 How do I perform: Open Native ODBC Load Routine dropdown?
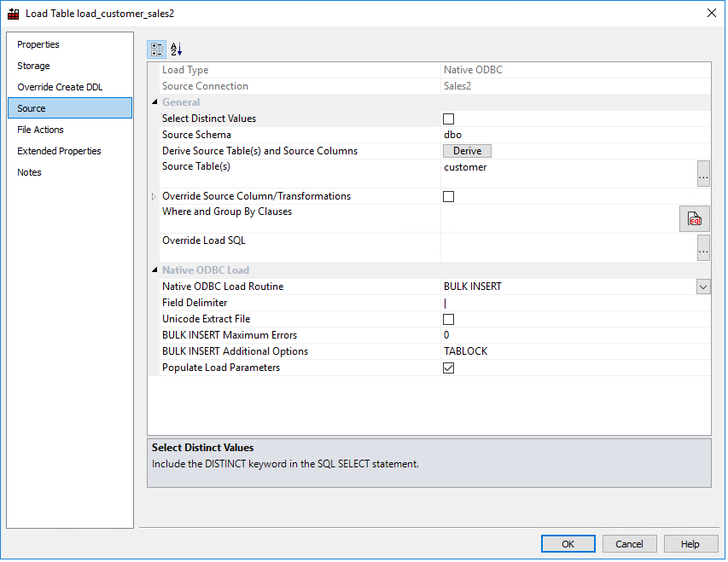[x=703, y=287]
